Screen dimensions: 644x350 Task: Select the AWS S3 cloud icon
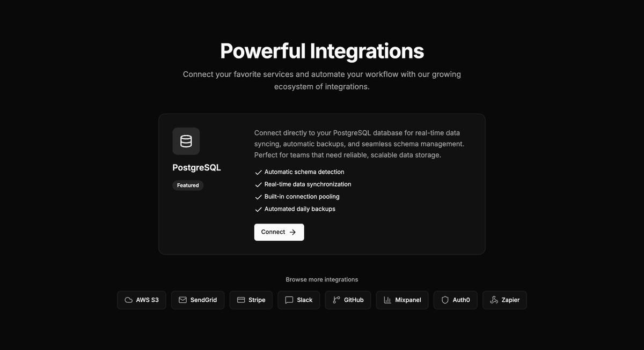128,300
